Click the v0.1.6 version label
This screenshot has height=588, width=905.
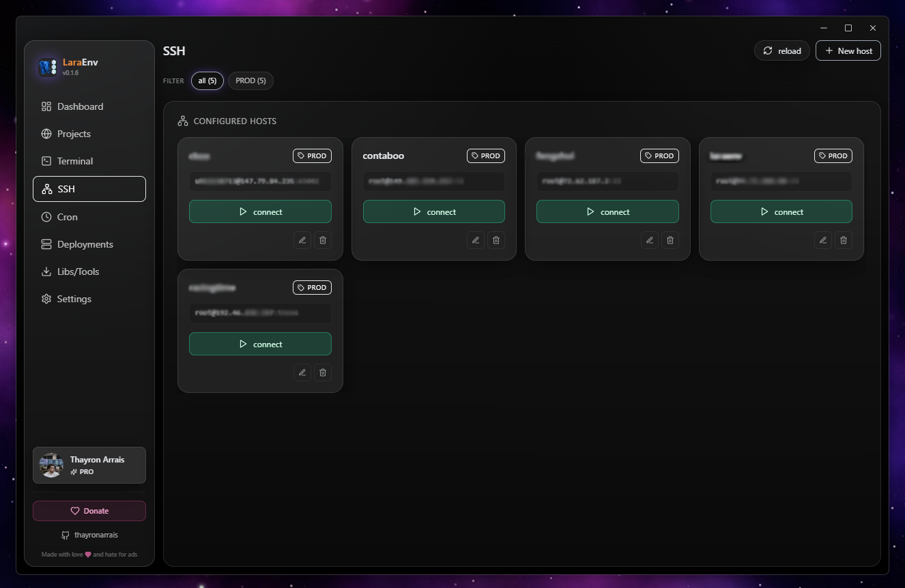click(71, 73)
